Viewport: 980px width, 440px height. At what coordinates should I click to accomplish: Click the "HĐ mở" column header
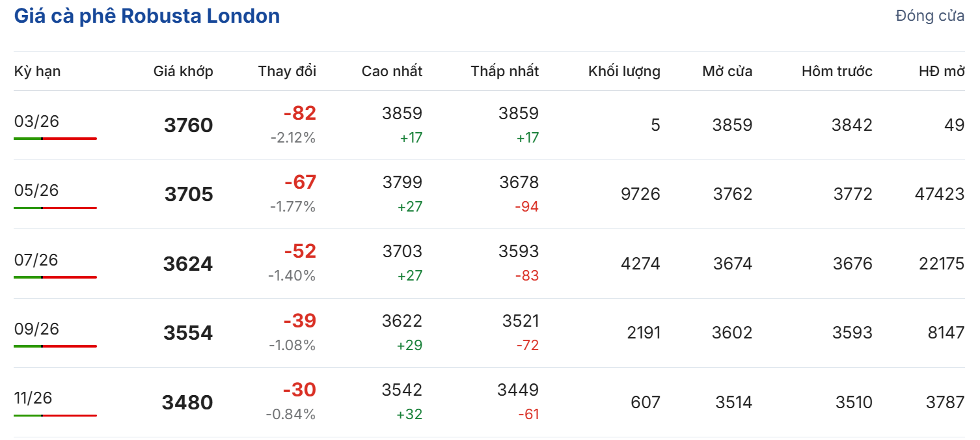click(x=942, y=71)
